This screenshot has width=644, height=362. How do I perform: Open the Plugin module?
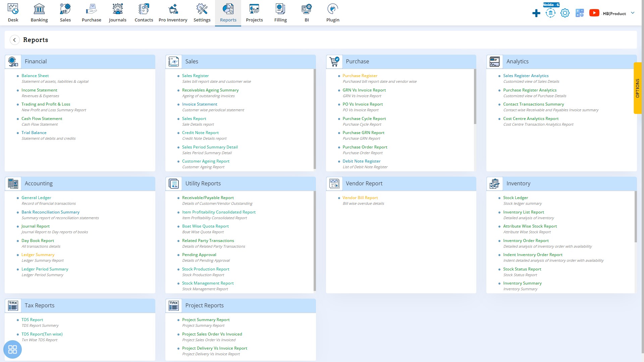click(x=333, y=12)
